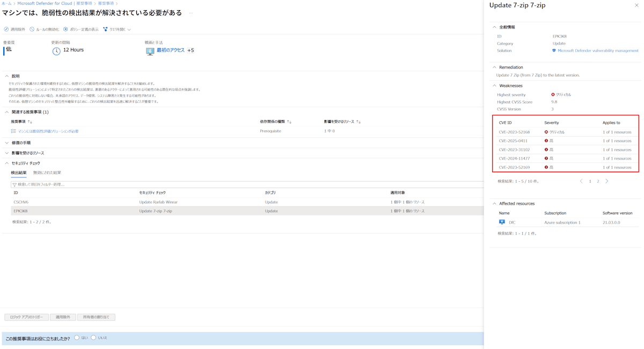The image size is (644, 349).
Task: Click CVE-2023-31102 in the CVE table
Action: coord(514,150)
